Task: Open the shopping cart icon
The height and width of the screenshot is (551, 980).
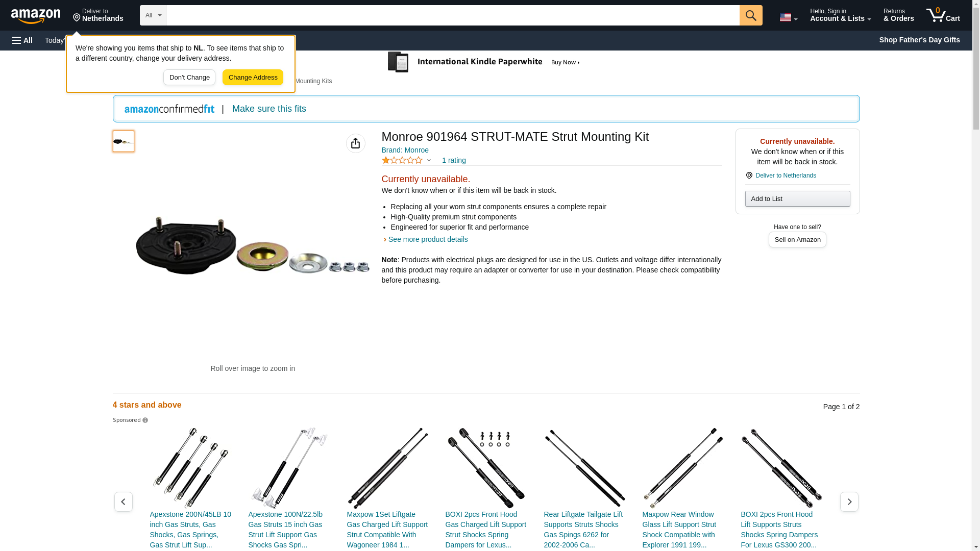Action: click(x=943, y=15)
